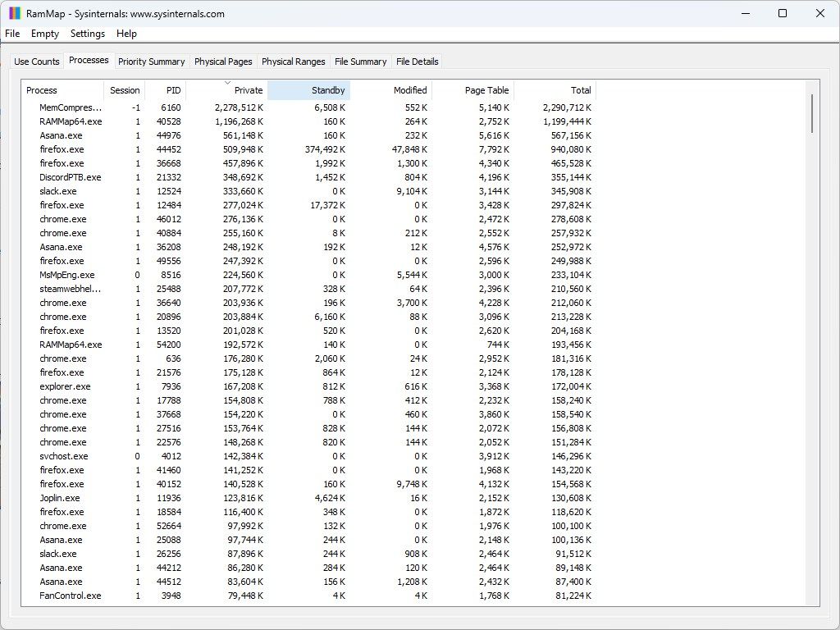Select the Processes tab
The width and height of the screenshot is (840, 630).
[89, 60]
